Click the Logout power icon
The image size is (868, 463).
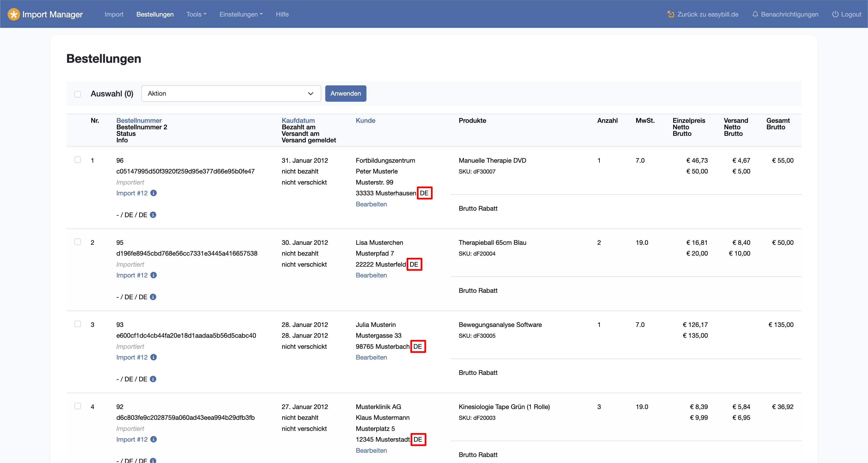click(835, 14)
